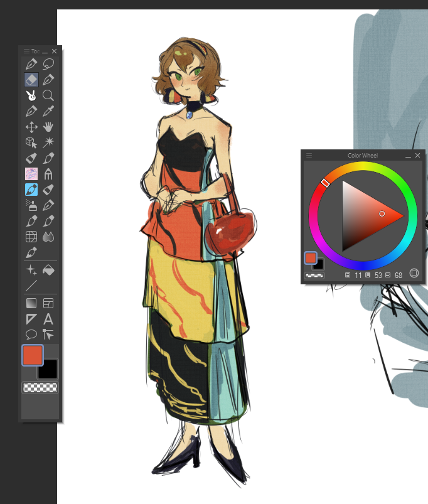Select the Move layer arrows tool

(x=31, y=127)
